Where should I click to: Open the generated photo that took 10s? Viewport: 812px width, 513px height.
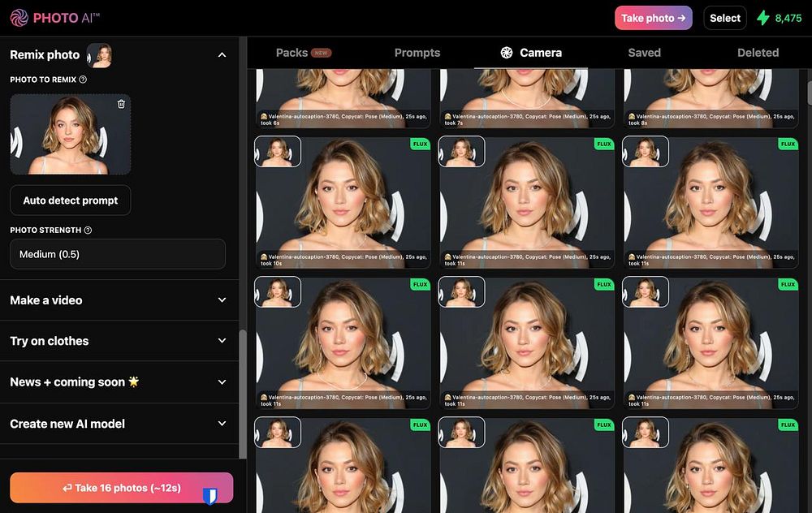(343, 202)
